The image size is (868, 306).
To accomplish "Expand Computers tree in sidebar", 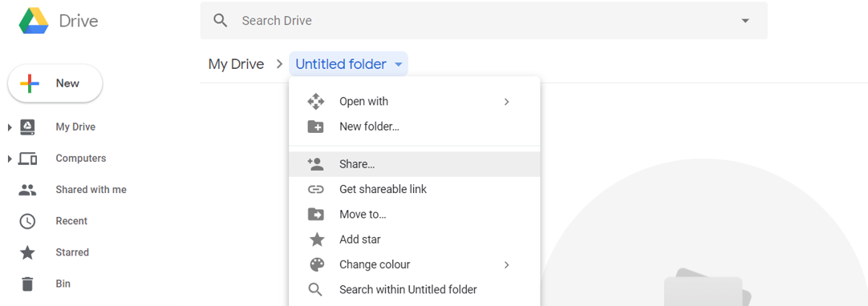I will 10,159.
